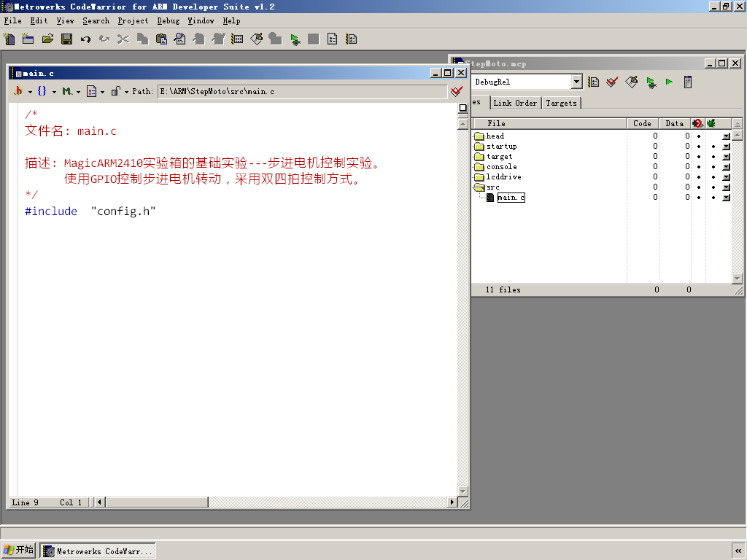Viewport: 747px width, 560px height.
Task: Click the grid icon with striped bar
Action: [x=237, y=39]
